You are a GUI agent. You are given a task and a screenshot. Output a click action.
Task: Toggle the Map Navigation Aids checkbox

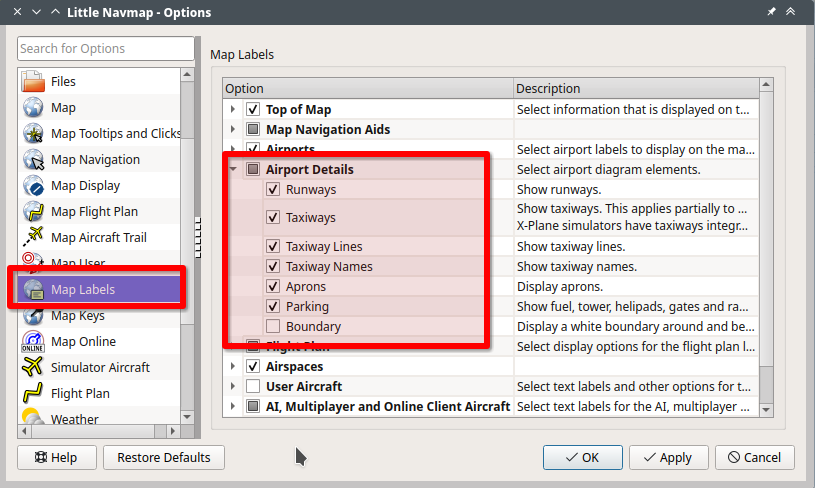point(253,129)
